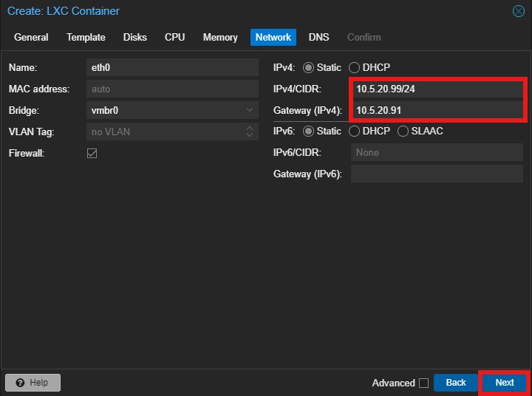Select IPv4 Static radio button
The image size is (532, 396).
(308, 67)
